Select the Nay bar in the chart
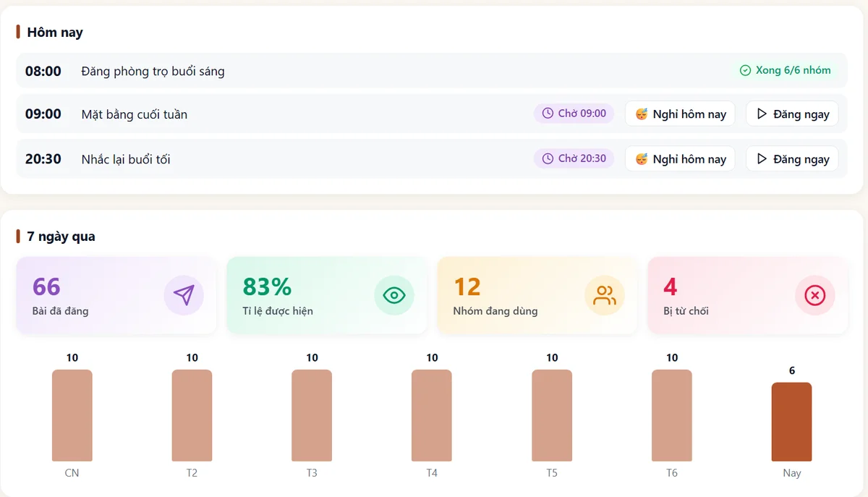The image size is (868, 497). [x=791, y=422]
